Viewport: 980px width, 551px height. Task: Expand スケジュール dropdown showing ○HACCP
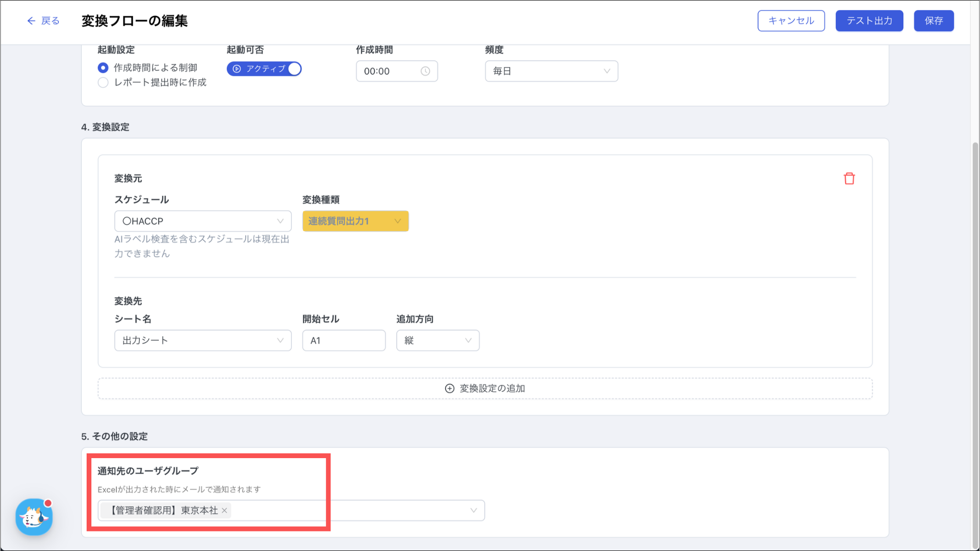[x=202, y=221]
